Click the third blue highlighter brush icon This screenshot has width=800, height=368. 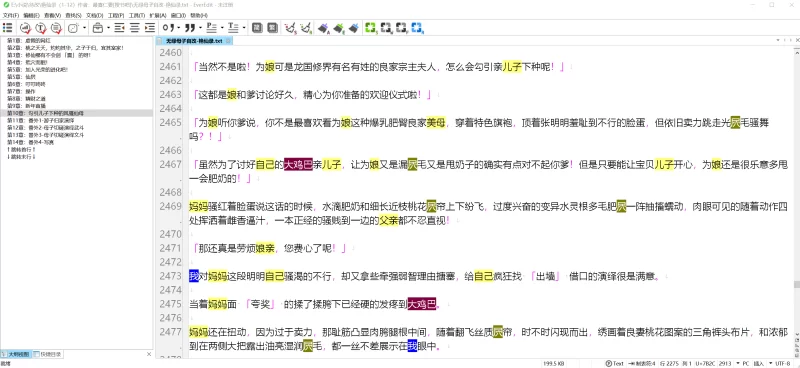pos(354,28)
